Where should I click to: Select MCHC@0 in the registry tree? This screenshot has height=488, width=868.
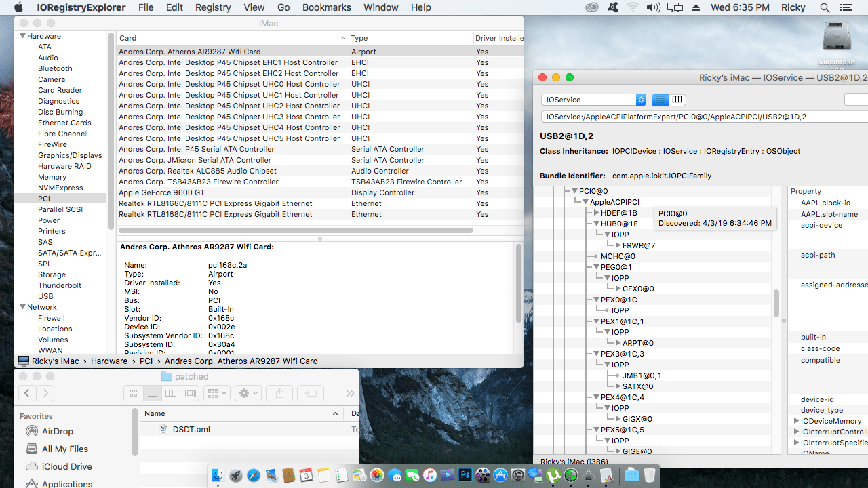pyautogui.click(x=618, y=256)
